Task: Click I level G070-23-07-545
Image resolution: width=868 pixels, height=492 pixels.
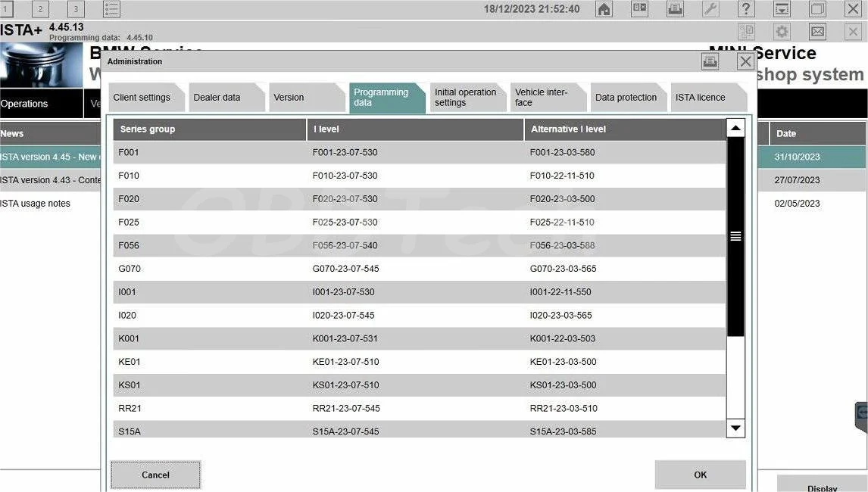Action: point(345,269)
